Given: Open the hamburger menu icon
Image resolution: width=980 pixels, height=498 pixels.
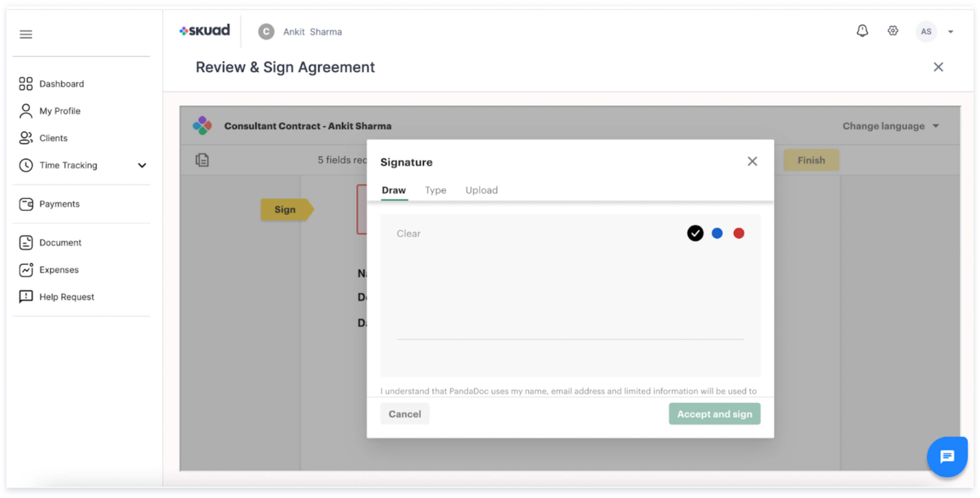Looking at the screenshot, I should [x=26, y=34].
